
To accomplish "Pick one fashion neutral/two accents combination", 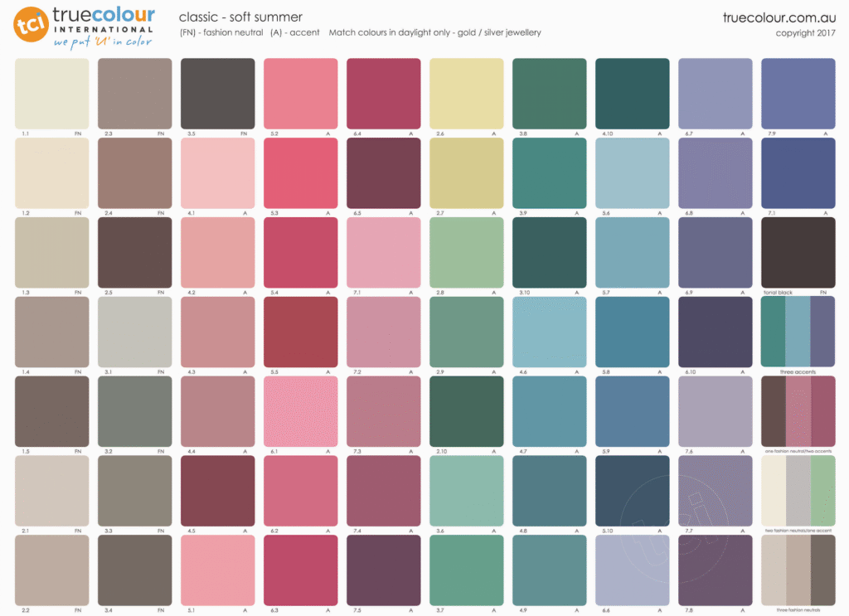I will coord(798,411).
